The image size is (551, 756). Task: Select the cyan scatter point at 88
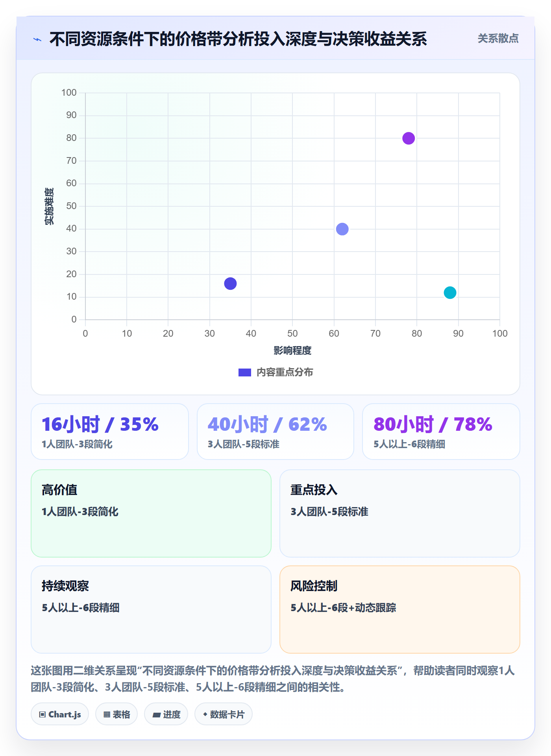coord(450,293)
